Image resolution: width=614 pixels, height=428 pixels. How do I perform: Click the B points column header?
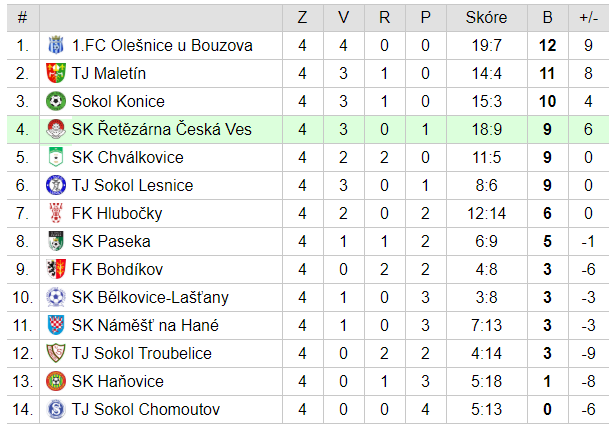click(547, 18)
